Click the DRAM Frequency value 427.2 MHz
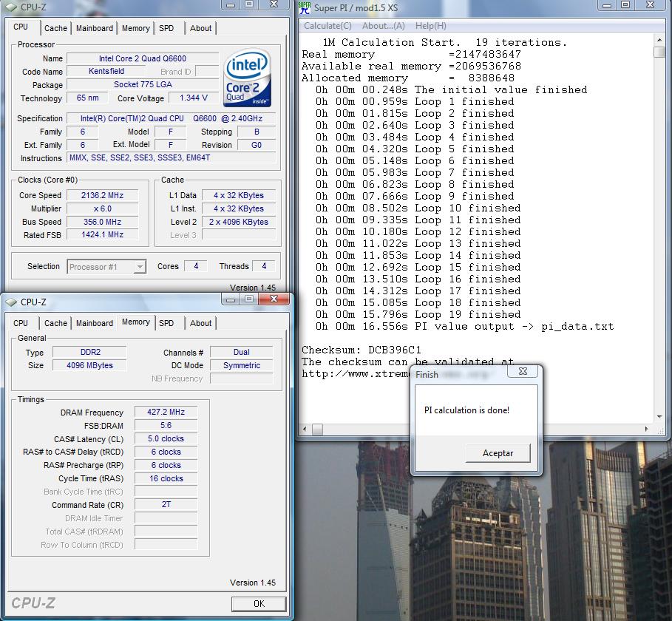Image resolution: width=672 pixels, height=621 pixels. 166,412
